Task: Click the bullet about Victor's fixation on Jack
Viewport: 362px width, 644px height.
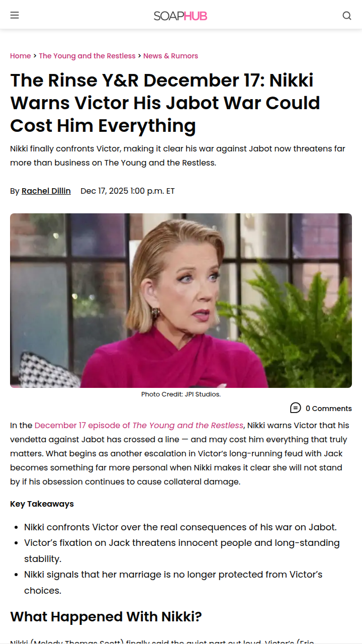Action: 182,551
